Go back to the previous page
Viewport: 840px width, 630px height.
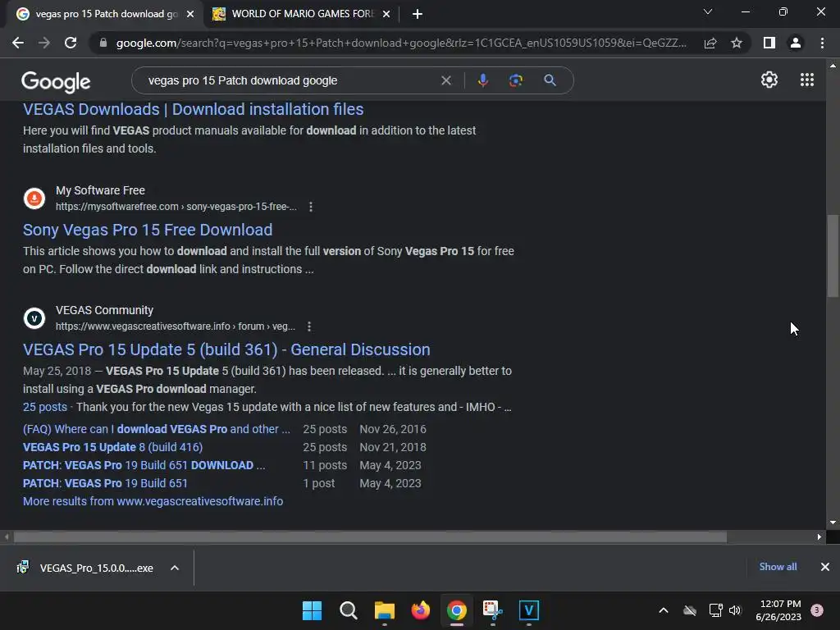click(18, 43)
